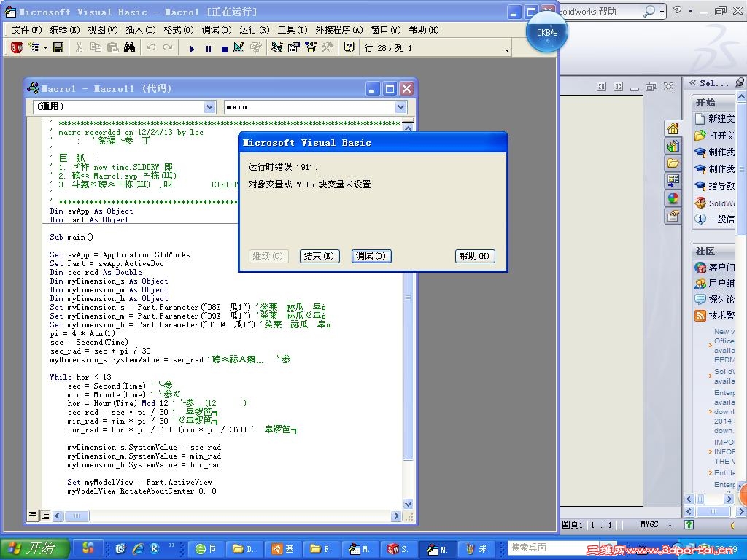747x560 pixels.
Task: Pause execution with break icon
Action: tap(208, 49)
